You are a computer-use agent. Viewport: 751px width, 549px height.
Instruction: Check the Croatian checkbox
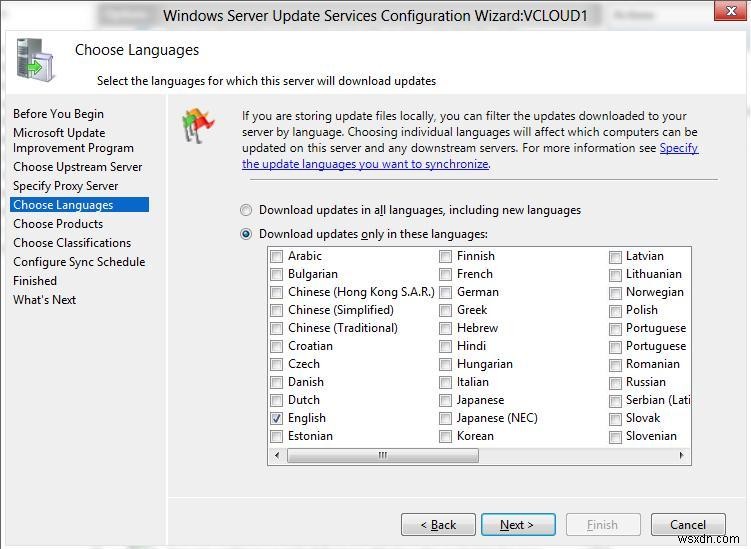pos(276,346)
